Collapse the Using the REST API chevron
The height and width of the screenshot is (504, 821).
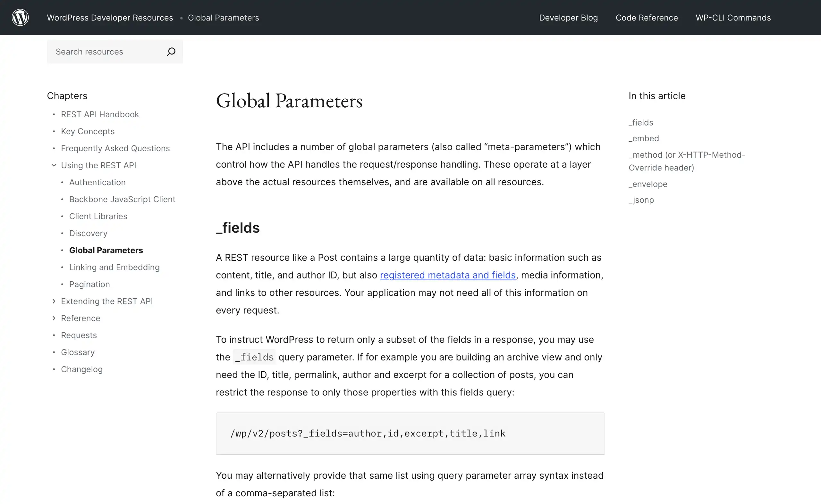[54, 165]
